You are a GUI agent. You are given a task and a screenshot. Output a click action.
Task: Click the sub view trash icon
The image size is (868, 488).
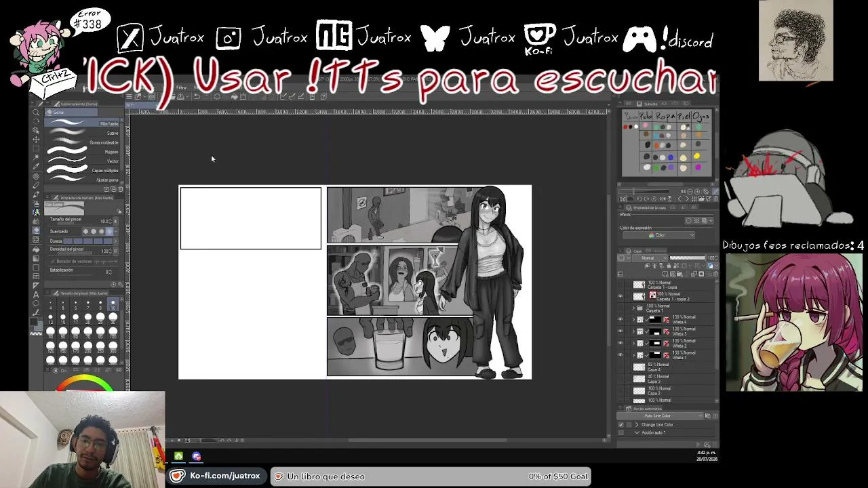click(x=715, y=199)
